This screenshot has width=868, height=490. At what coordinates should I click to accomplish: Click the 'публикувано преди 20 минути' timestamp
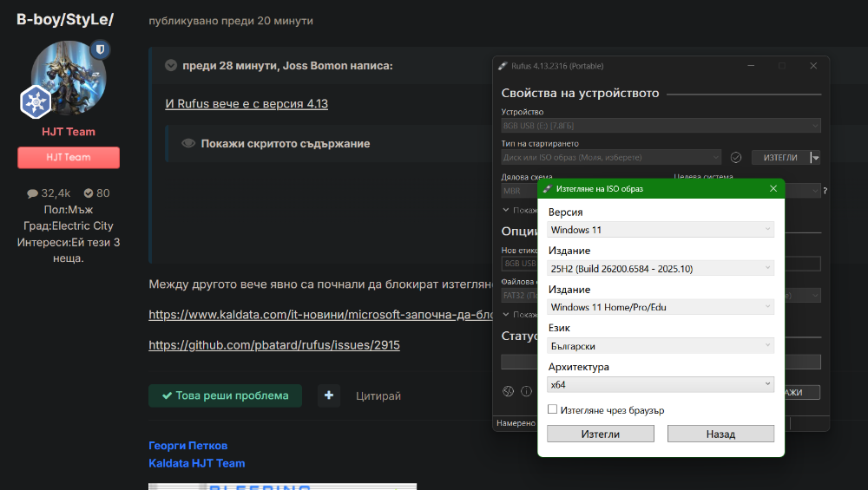pyautogui.click(x=231, y=21)
